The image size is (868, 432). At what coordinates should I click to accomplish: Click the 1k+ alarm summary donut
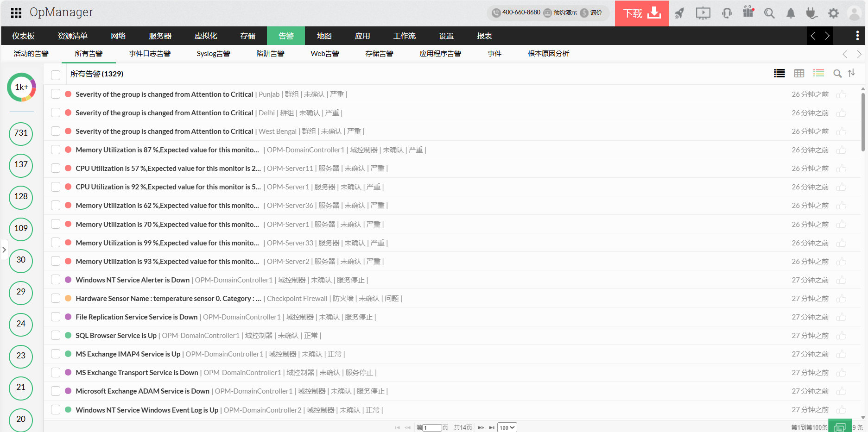coord(21,87)
